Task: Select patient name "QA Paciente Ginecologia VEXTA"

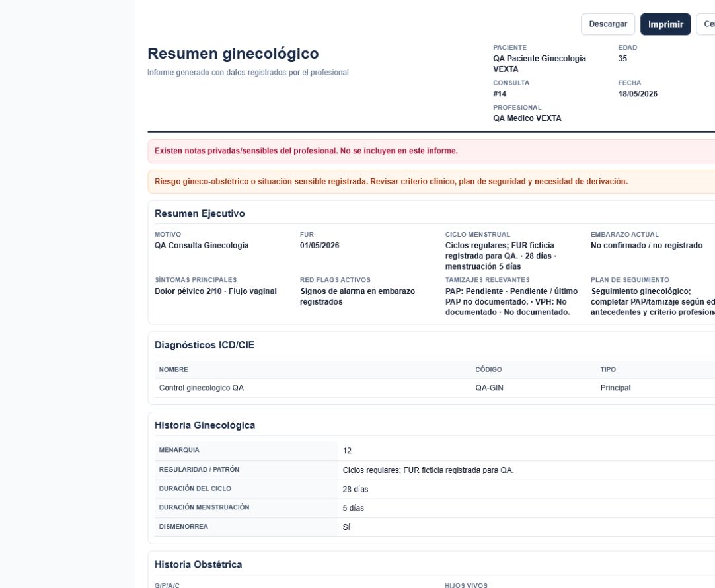Action: point(539,64)
